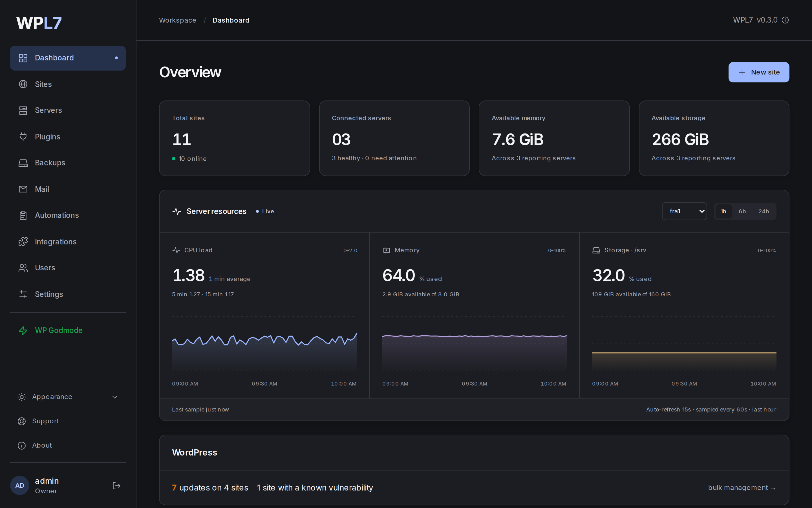The image size is (812, 508).
Task: Click "1 site with a known vulnerability"
Action: (x=315, y=487)
